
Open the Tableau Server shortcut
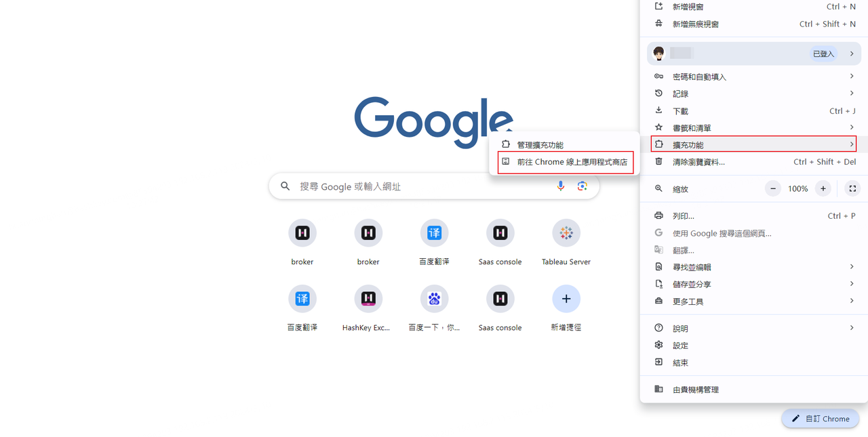pyautogui.click(x=566, y=234)
